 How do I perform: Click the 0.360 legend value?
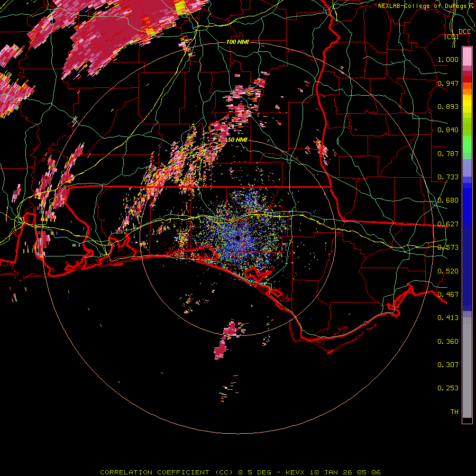point(448,342)
